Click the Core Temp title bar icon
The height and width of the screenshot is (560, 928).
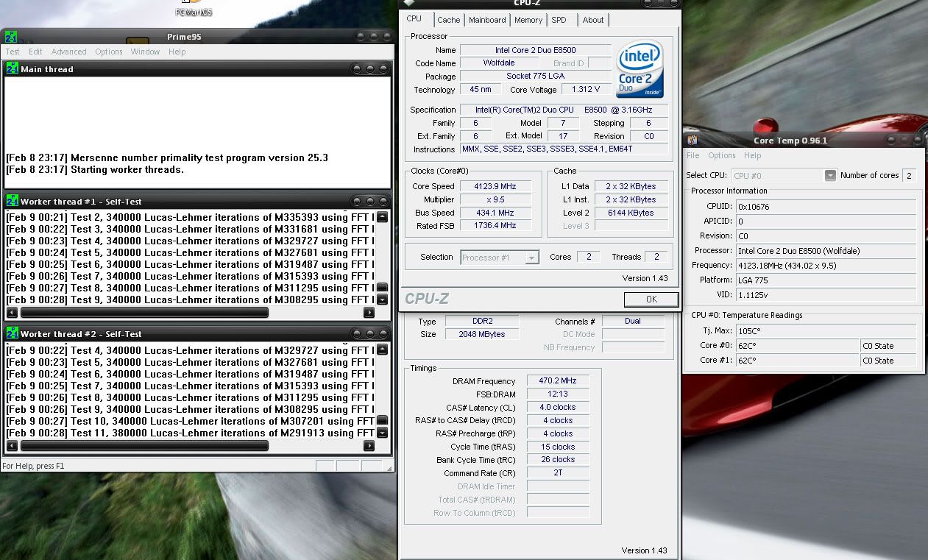(692, 141)
